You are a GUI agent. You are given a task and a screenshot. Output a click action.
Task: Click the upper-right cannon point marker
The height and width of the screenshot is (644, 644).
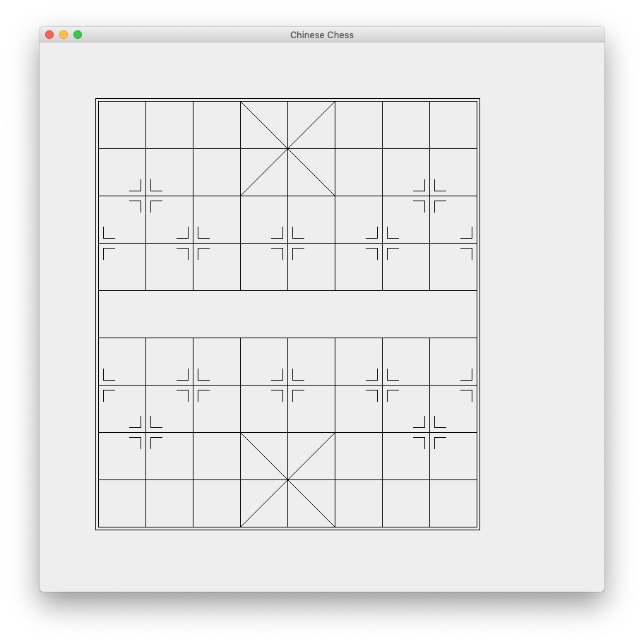tap(429, 196)
